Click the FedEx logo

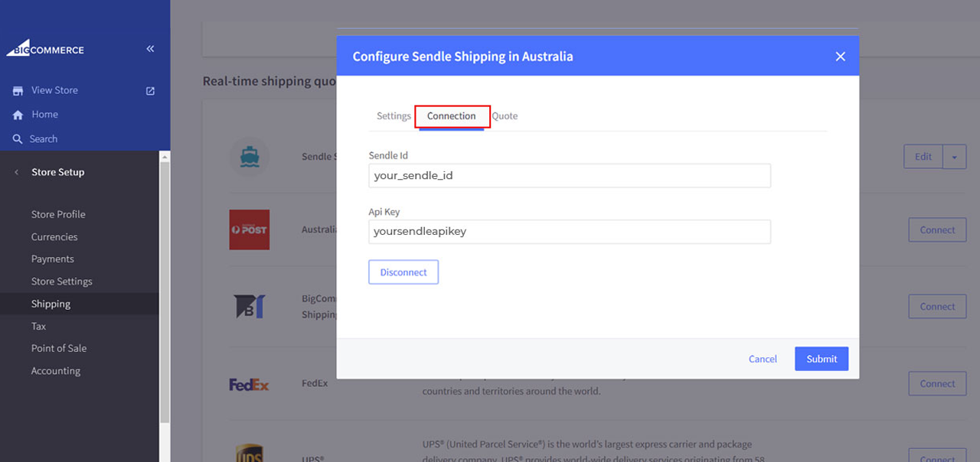pos(250,384)
